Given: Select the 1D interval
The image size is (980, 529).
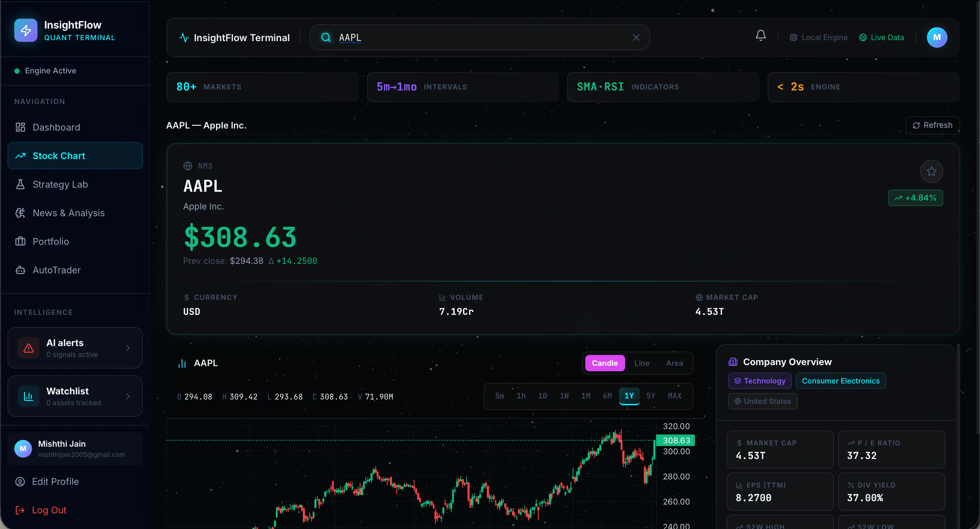Looking at the screenshot, I should coord(542,396).
